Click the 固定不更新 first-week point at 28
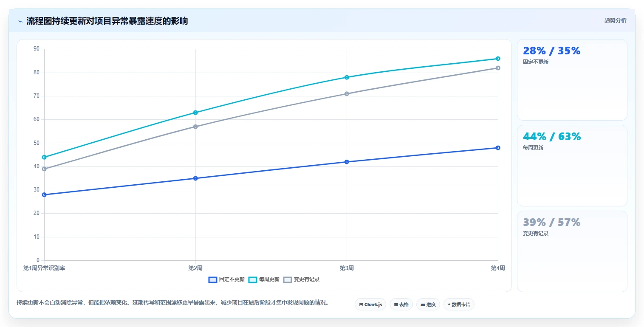Screen dimensions: 644x327 (x=44, y=195)
